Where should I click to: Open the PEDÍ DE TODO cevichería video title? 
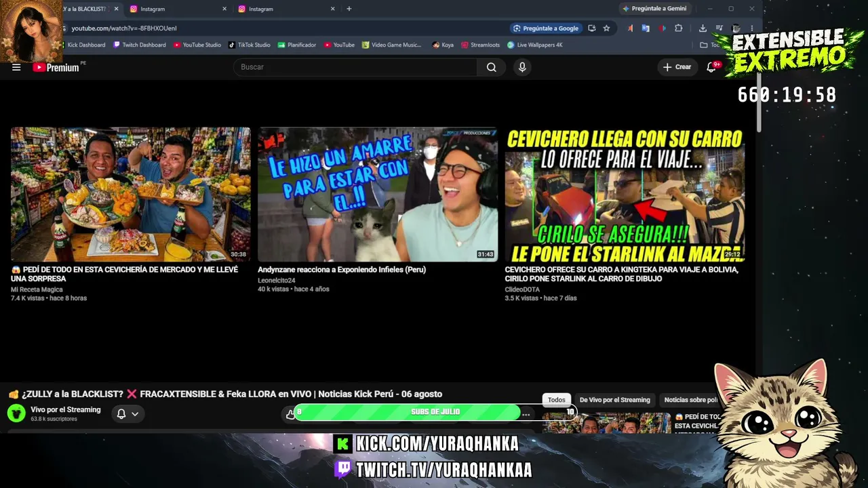[x=125, y=274]
